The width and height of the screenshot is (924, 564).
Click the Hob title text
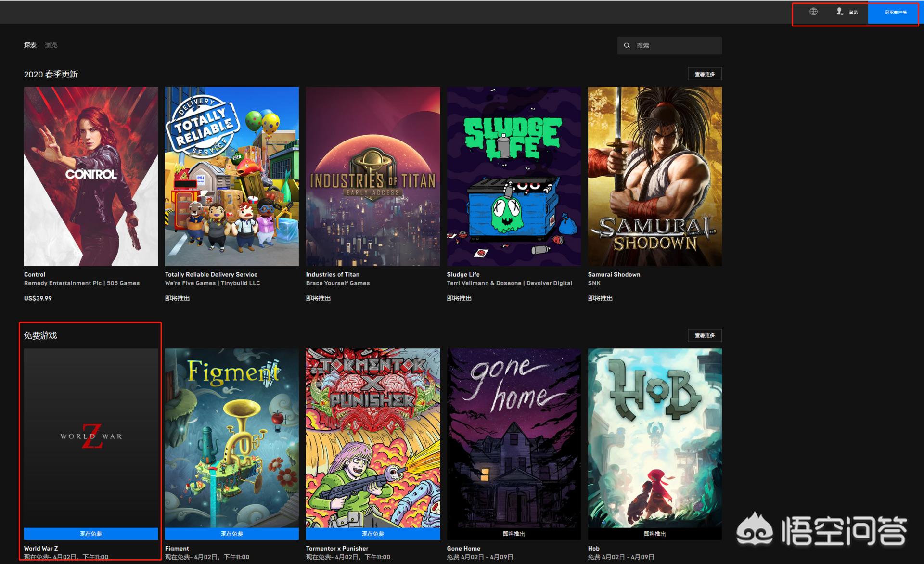594,548
